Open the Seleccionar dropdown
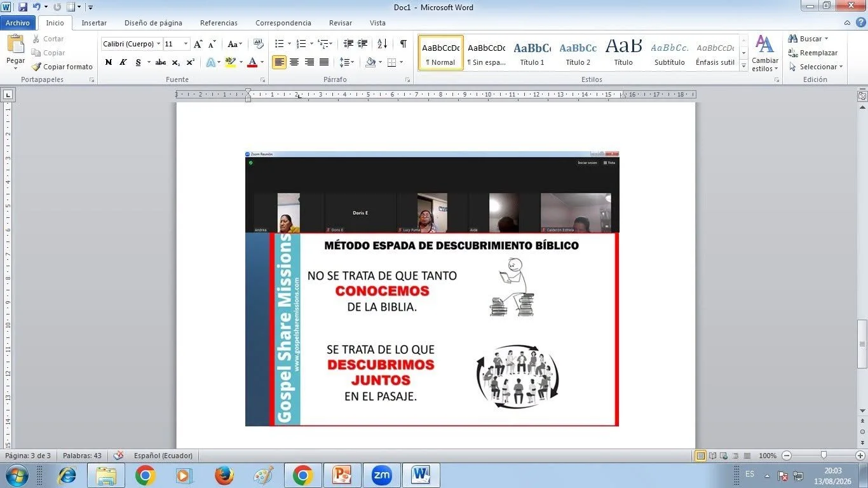The width and height of the screenshot is (868, 488). (816, 67)
